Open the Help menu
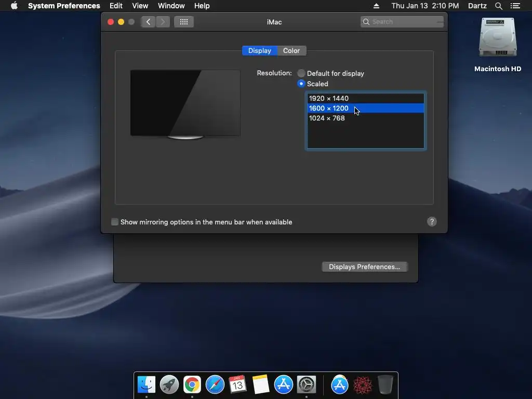 click(x=202, y=6)
